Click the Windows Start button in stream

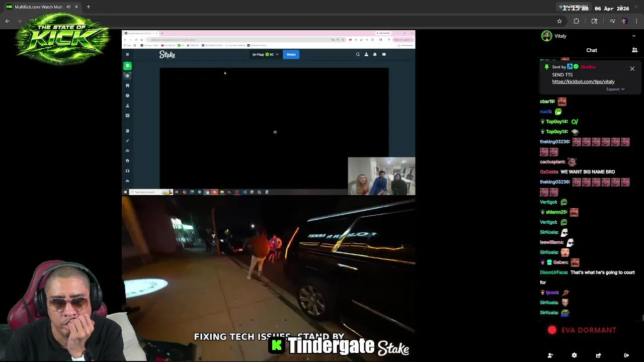point(125,192)
